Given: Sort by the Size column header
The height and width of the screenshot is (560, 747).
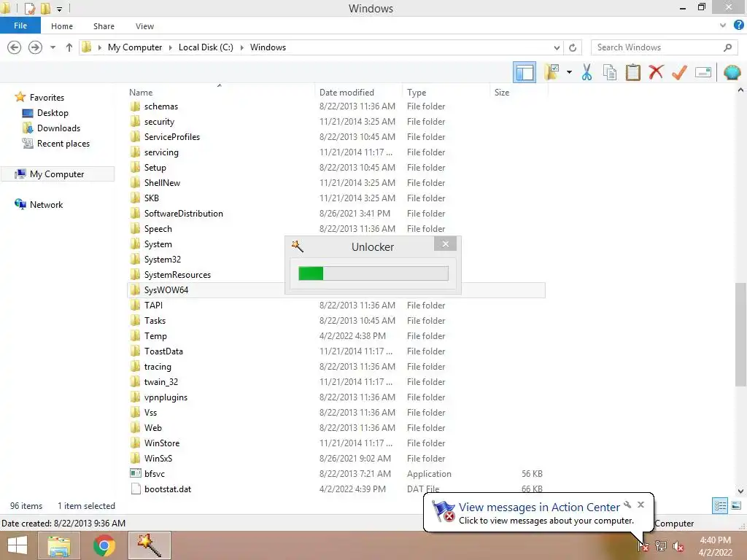Looking at the screenshot, I should click(502, 93).
